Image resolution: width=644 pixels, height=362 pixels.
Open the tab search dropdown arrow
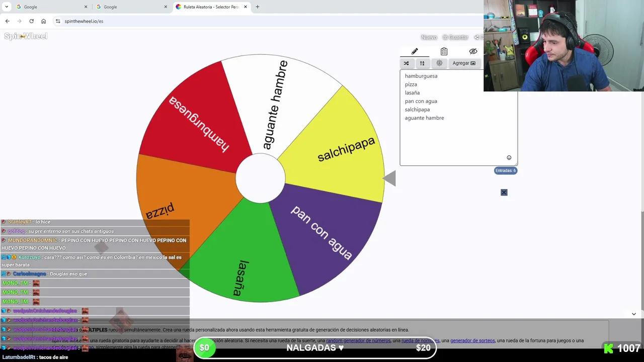coord(7,7)
